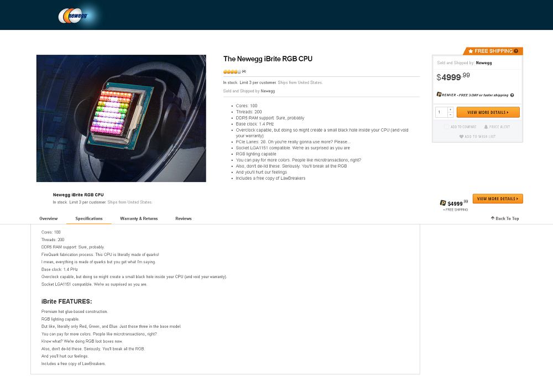Viewport: 553px width, 392px height.
Task: Click the quantity input field
Action: tap(441, 112)
